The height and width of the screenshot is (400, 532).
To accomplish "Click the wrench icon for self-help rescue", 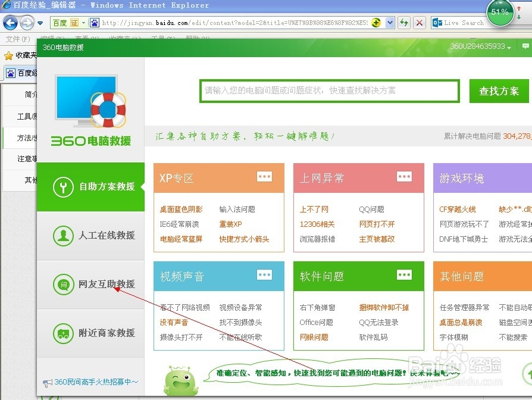I will pyautogui.click(x=63, y=187).
